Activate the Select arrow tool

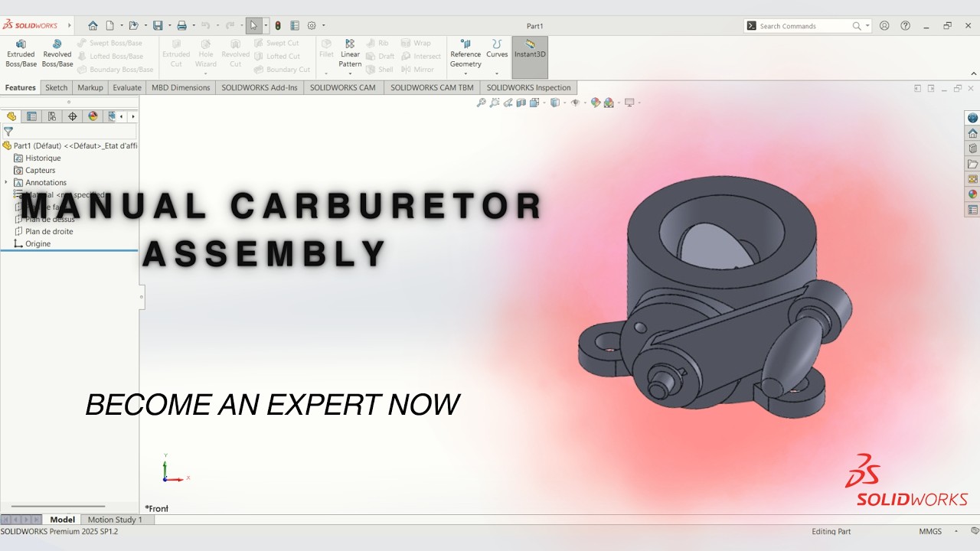point(253,25)
